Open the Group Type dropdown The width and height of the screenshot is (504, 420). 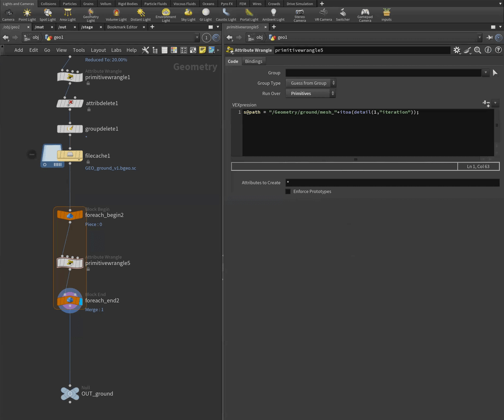click(311, 83)
